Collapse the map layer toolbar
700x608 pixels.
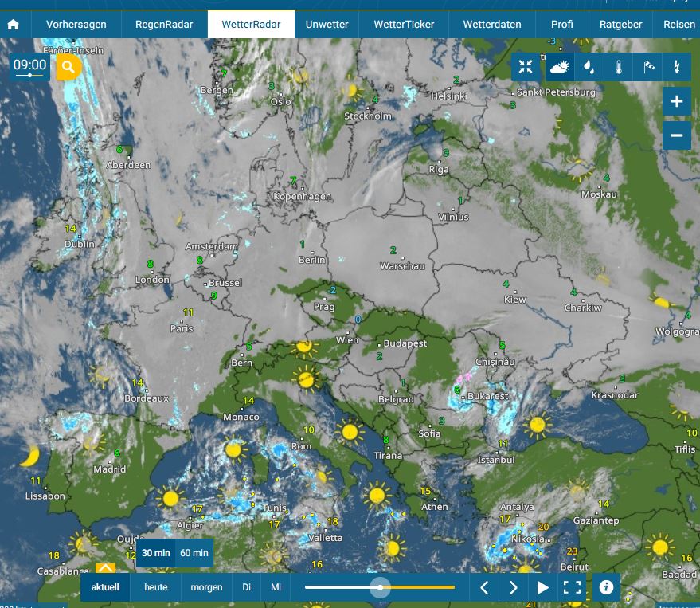(526, 67)
